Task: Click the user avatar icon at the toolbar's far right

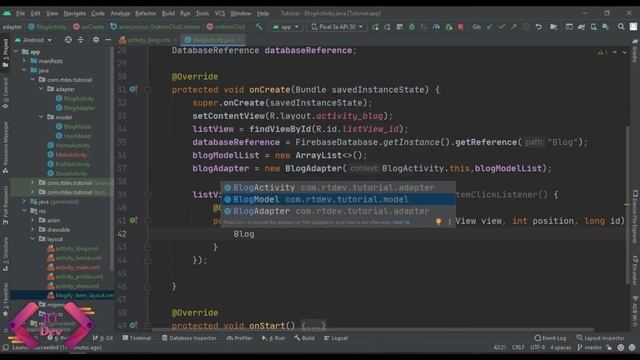Action: (x=633, y=27)
